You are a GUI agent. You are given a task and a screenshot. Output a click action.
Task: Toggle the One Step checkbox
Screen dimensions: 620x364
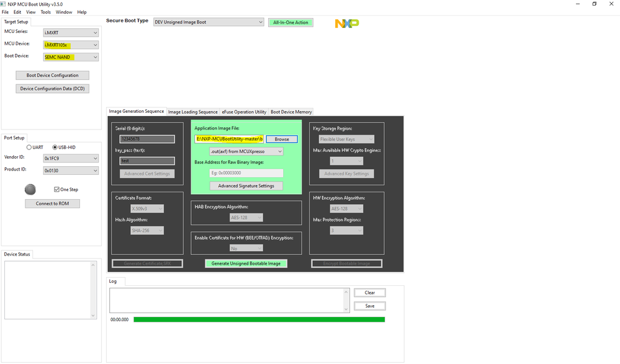pyautogui.click(x=56, y=189)
